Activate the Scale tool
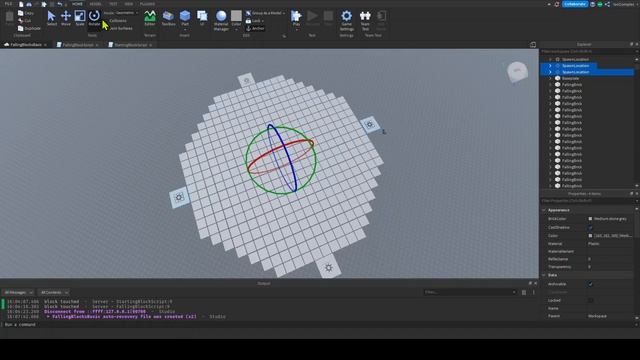This screenshot has height=360, width=640. [x=80, y=18]
